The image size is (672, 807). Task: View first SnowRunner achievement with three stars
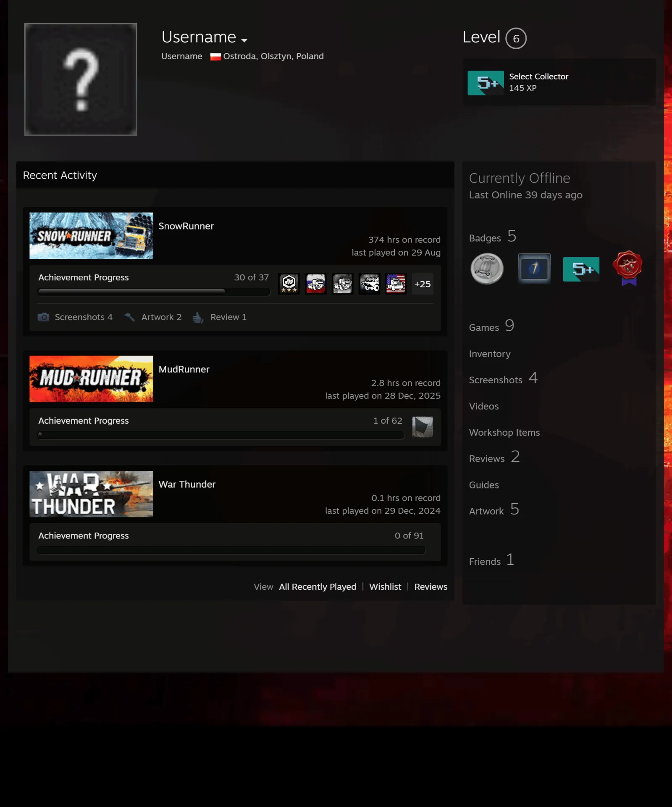click(289, 284)
